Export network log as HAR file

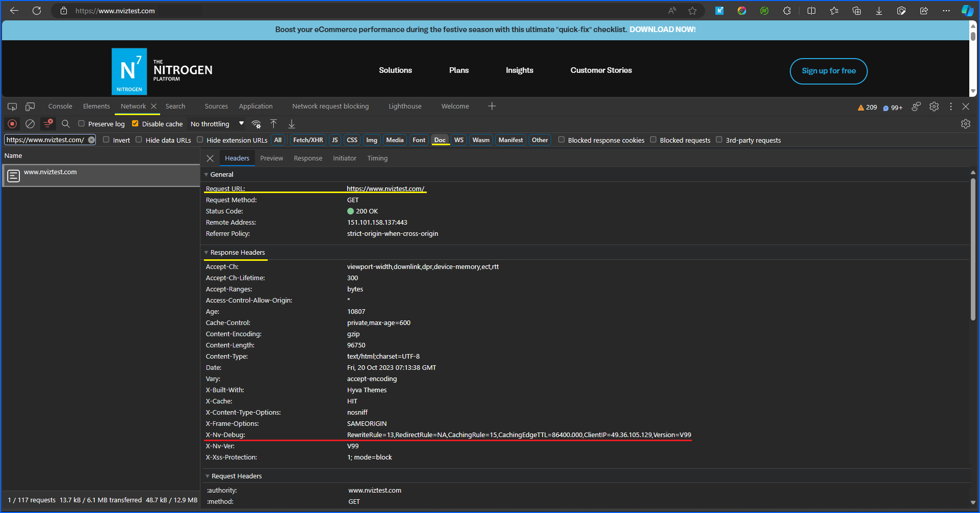tap(291, 124)
